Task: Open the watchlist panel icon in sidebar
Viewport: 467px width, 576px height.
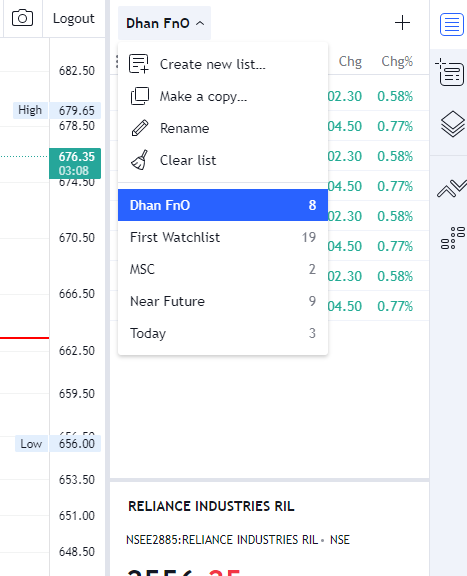Action: [x=452, y=25]
